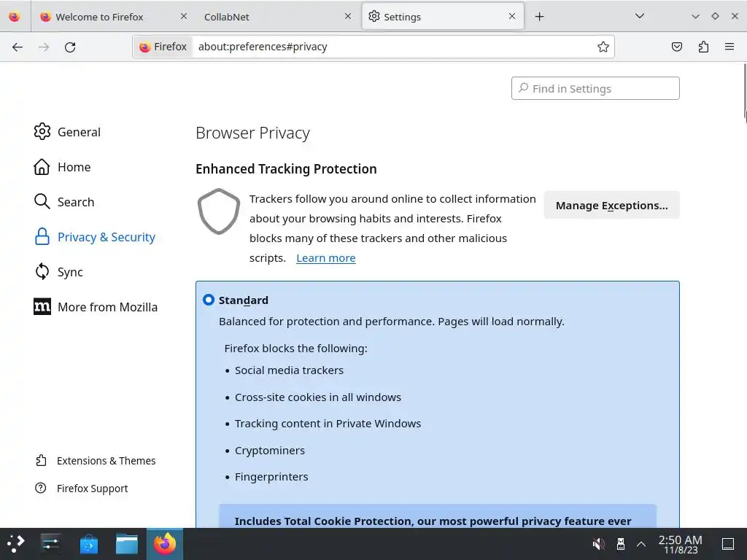
Task: Click 'Cross-site cookies in all windows' text
Action: [318, 397]
